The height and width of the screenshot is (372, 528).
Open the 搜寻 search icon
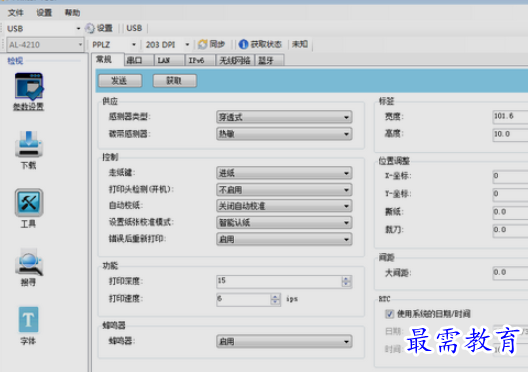pos(29,267)
